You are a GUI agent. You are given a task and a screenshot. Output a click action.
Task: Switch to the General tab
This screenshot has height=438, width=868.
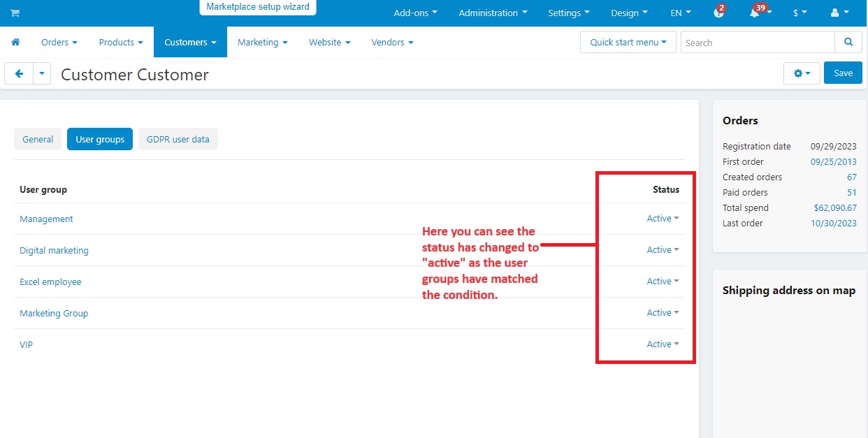(38, 140)
